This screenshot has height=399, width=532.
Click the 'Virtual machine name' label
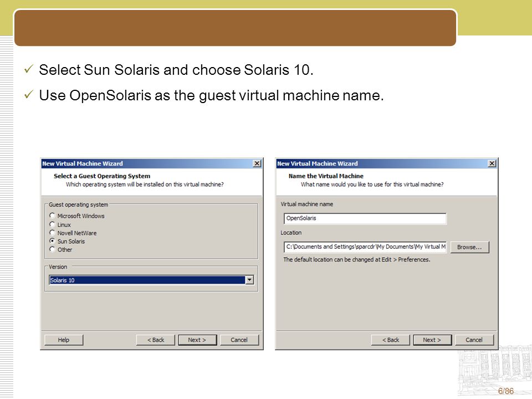(x=306, y=204)
